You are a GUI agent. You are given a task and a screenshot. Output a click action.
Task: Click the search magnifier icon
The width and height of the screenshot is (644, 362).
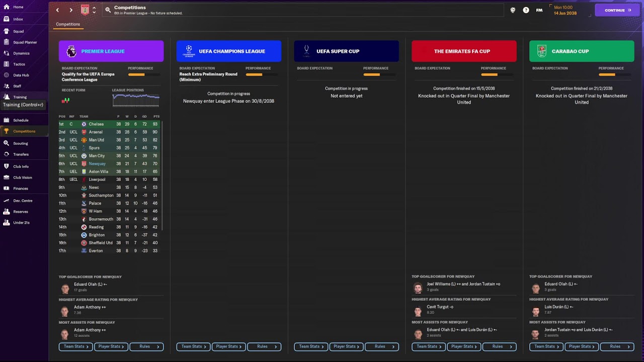pos(108,10)
